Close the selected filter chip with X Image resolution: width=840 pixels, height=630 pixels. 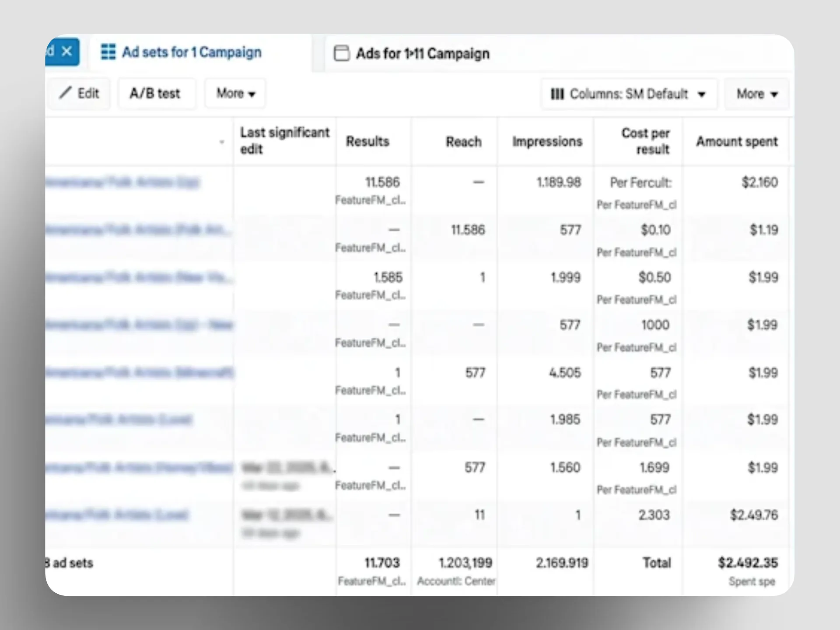67,52
